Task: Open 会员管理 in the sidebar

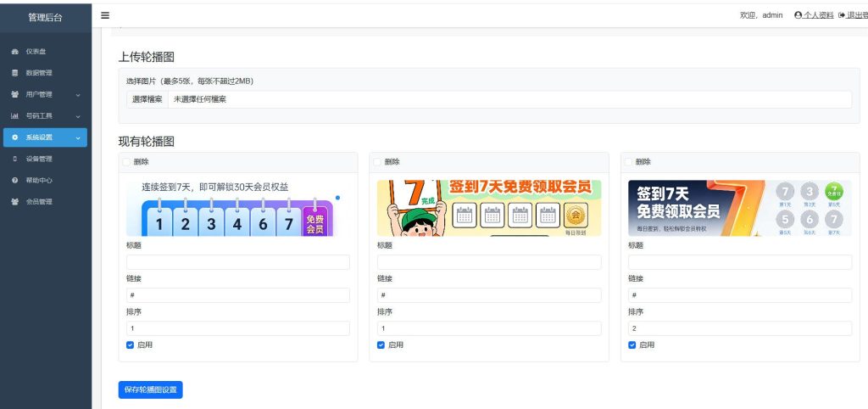Action: pyautogui.click(x=39, y=202)
